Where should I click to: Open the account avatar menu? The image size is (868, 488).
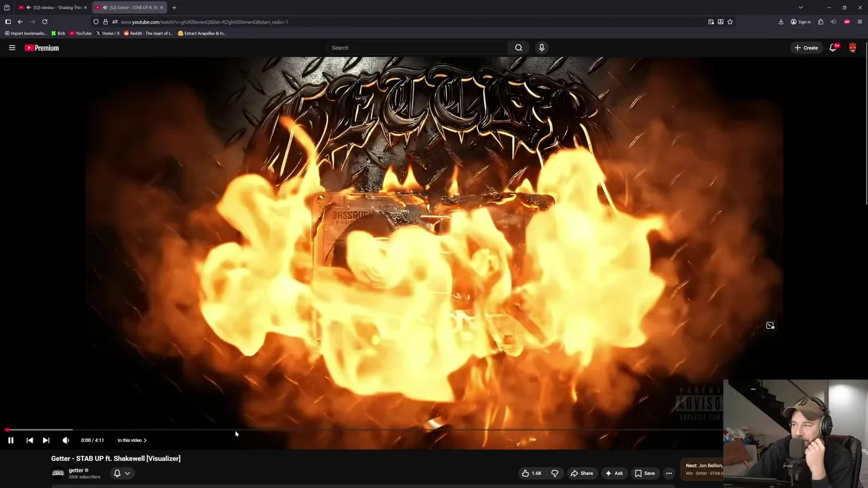852,47
